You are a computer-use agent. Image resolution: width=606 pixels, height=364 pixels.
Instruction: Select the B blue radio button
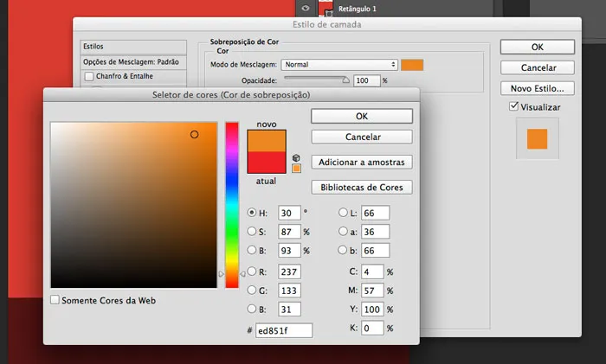pyautogui.click(x=252, y=309)
